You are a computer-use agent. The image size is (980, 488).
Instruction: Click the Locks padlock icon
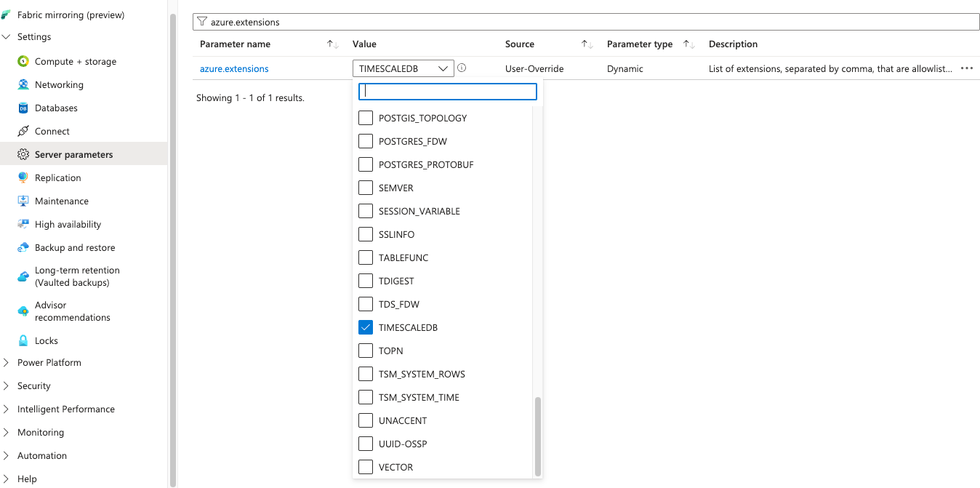(23, 341)
